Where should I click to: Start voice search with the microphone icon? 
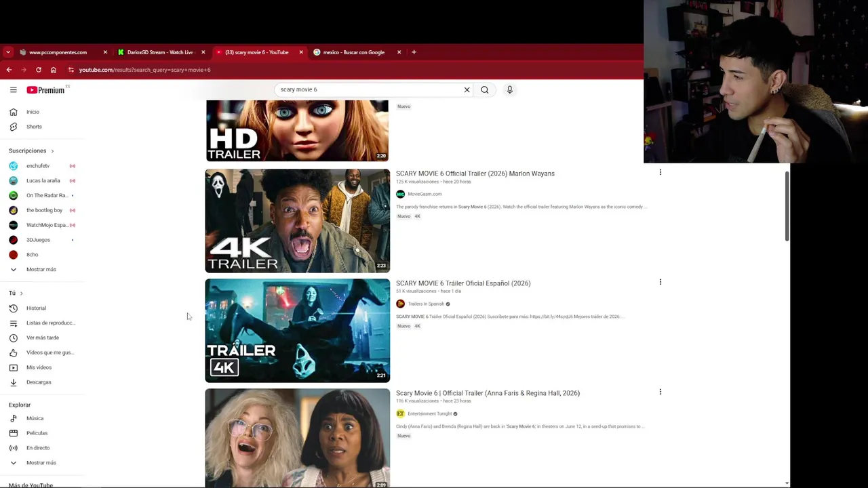tap(509, 89)
